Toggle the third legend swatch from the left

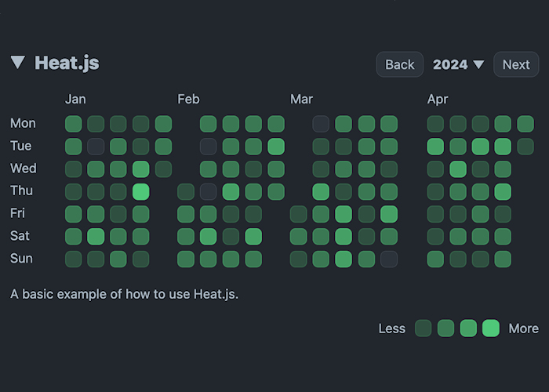(x=468, y=328)
